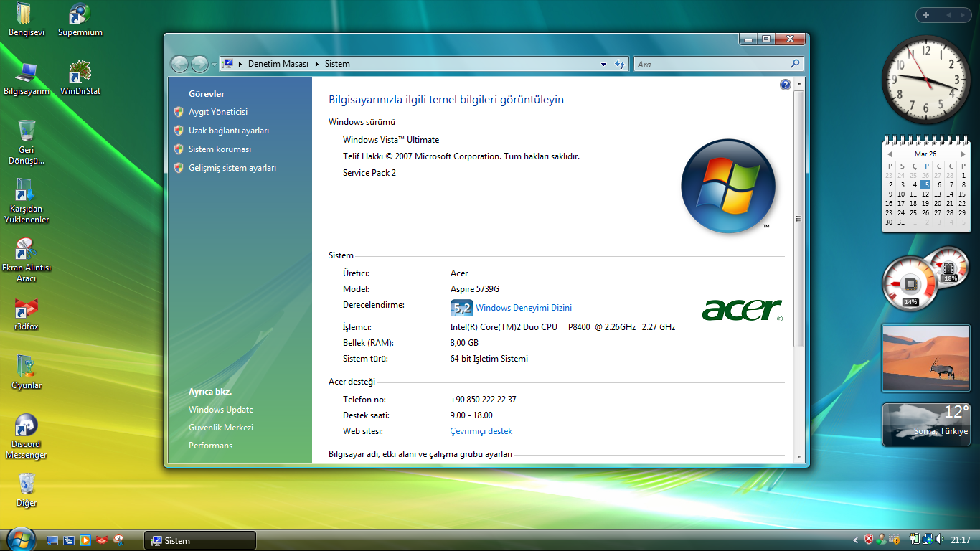Click Sistem in the breadcrumb
Image resolution: width=980 pixels, height=551 pixels.
[x=337, y=64]
